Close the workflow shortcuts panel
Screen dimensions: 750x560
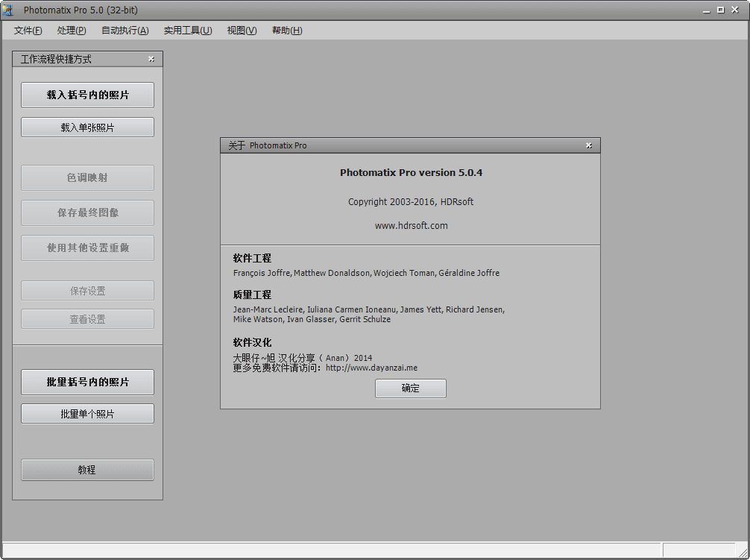[151, 59]
